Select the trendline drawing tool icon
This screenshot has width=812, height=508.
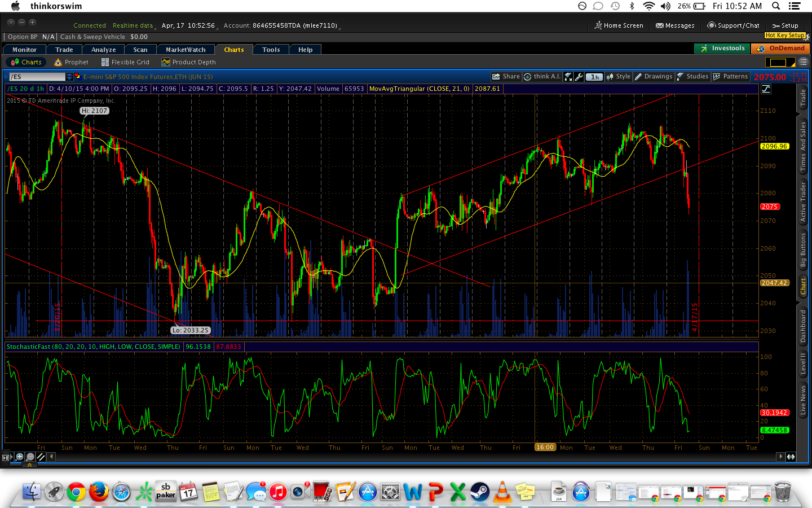click(41, 457)
